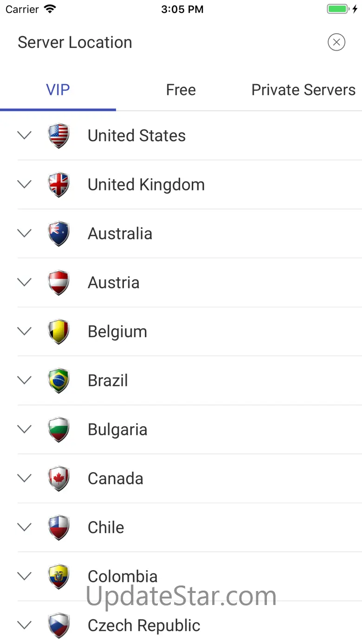The image size is (362, 644).
Task: Expand the Bulgaria server list chevron
Action: tap(24, 429)
